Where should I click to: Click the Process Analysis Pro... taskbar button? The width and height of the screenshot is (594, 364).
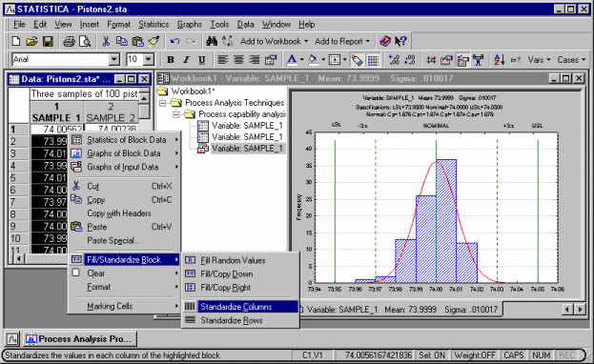tap(80, 338)
